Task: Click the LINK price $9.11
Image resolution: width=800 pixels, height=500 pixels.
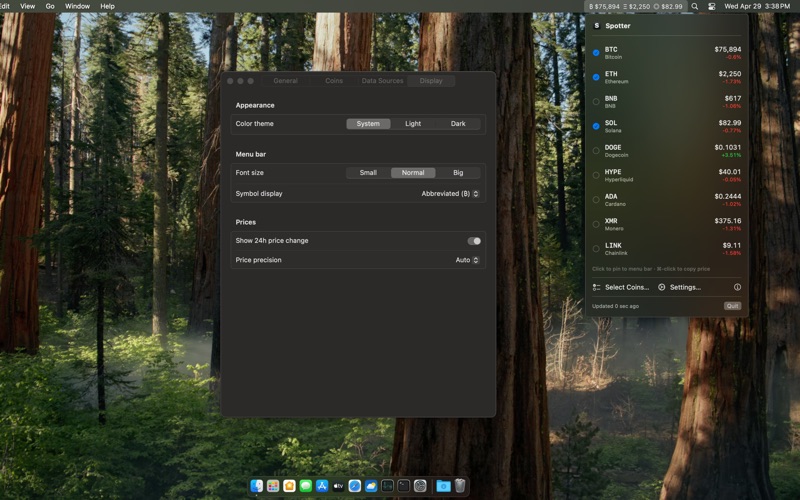Action: click(x=732, y=245)
